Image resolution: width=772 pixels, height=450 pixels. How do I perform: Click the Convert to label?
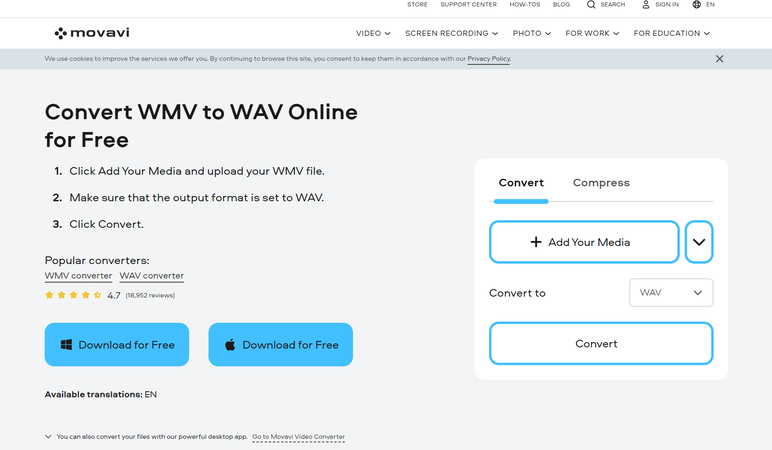coord(517,293)
